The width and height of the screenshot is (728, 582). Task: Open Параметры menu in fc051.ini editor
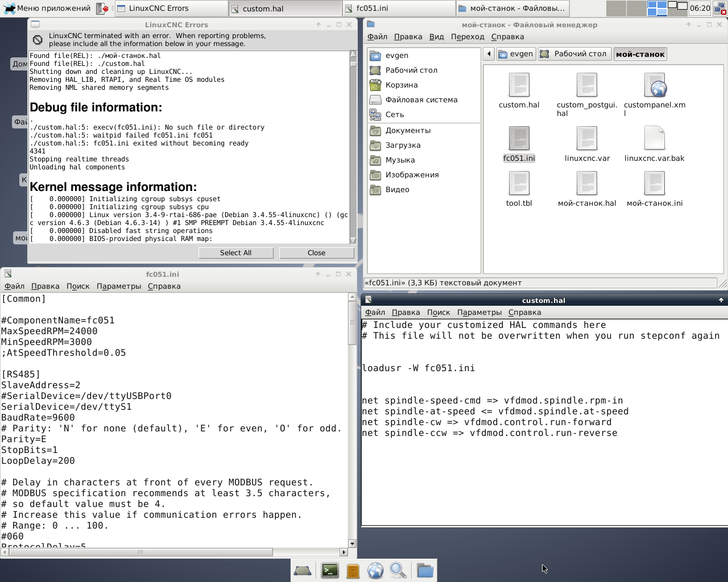pyautogui.click(x=119, y=286)
